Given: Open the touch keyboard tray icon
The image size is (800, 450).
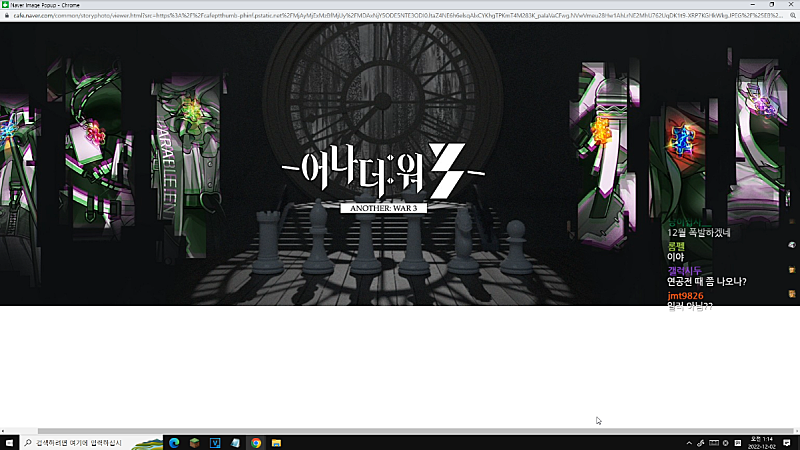Looking at the screenshot, I should (x=714, y=443).
